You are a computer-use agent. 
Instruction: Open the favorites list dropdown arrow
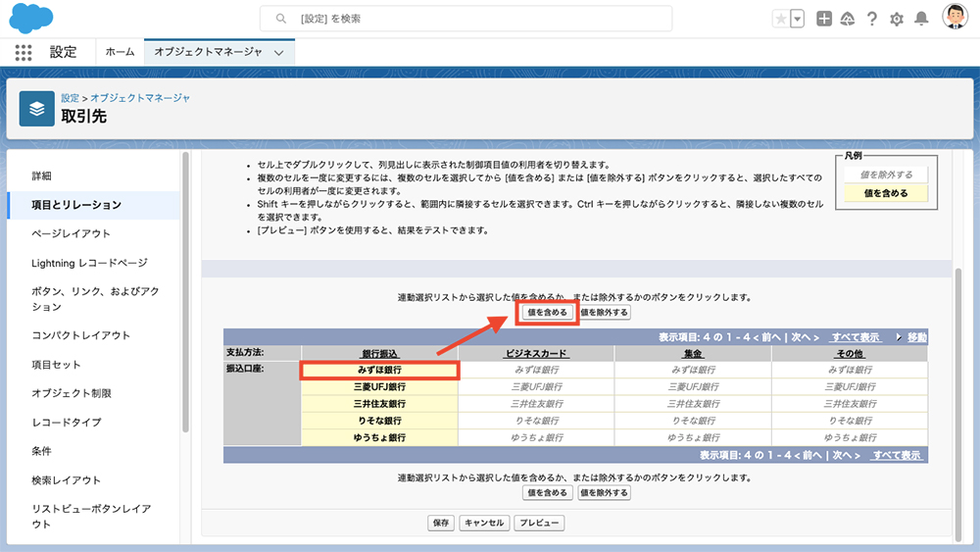coord(797,19)
